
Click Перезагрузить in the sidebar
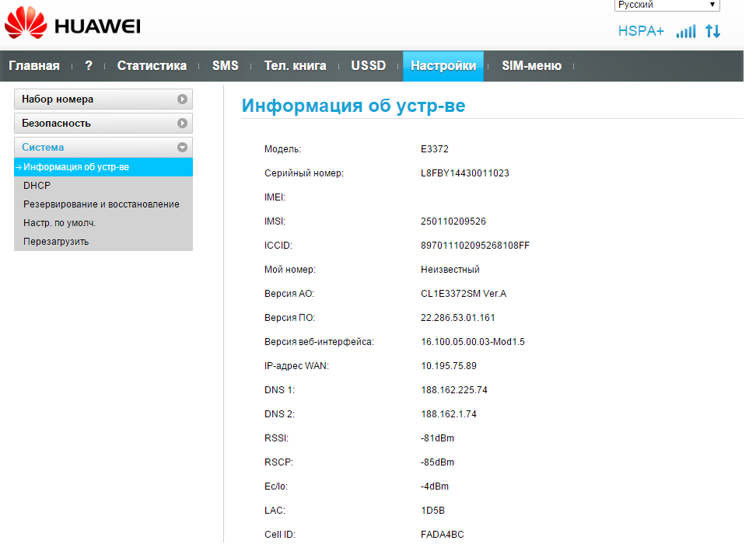point(56,242)
